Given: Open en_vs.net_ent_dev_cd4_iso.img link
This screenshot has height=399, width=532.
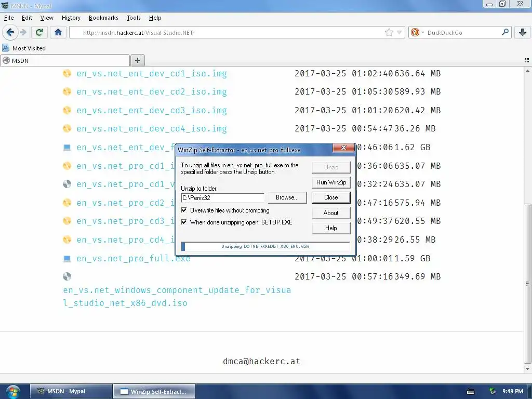Looking at the screenshot, I should (152, 129).
